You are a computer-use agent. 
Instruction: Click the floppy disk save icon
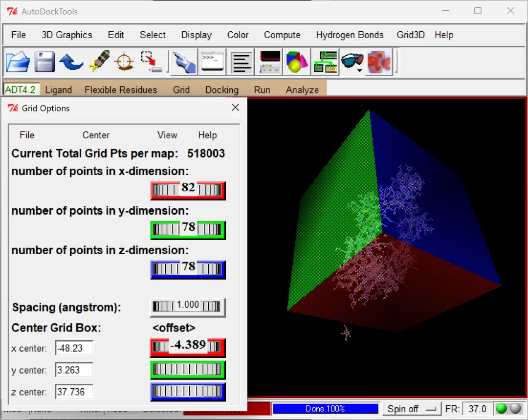click(x=44, y=62)
